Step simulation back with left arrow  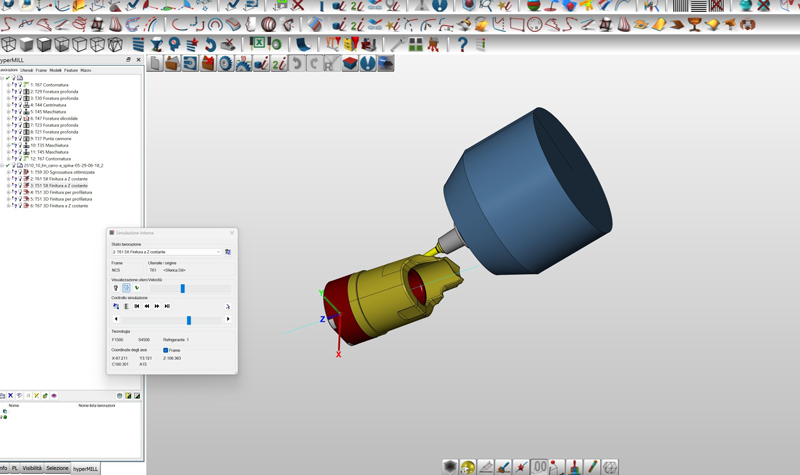pos(116,319)
